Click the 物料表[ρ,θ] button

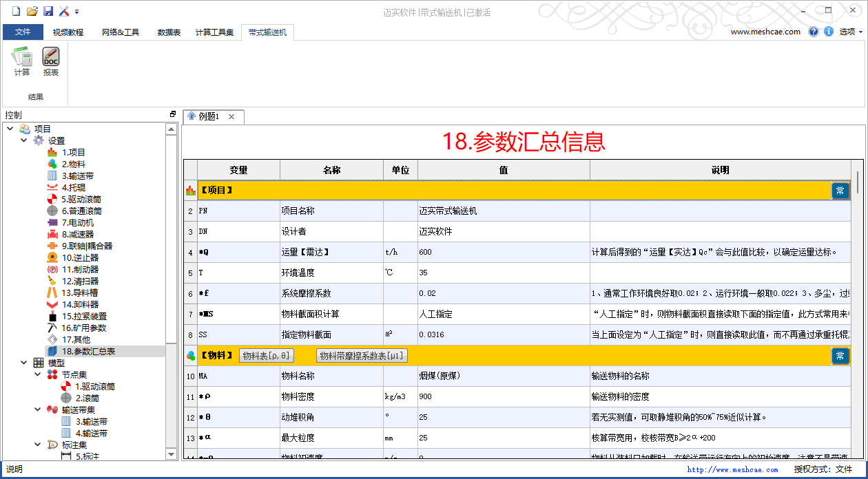point(267,356)
